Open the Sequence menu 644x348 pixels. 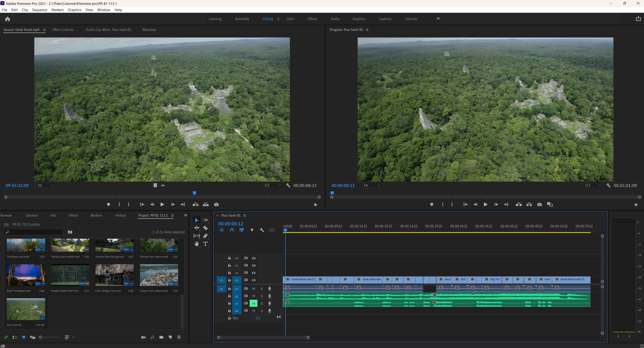40,10
